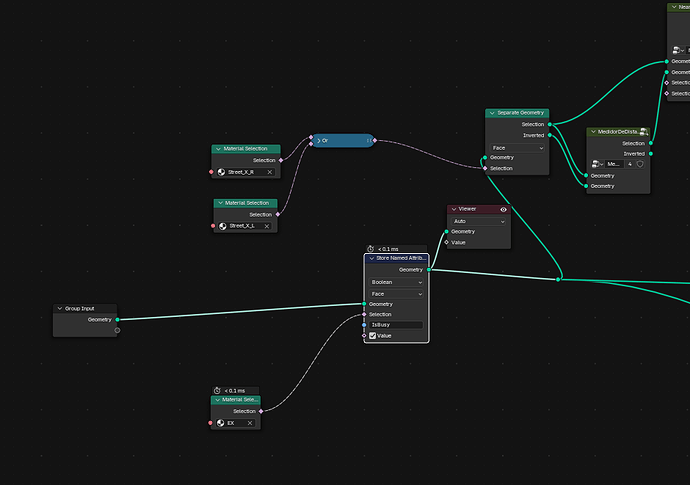This screenshot has height=485, width=690.
Task: Click the Separate Geometry input Selection socket
Action: (x=485, y=168)
